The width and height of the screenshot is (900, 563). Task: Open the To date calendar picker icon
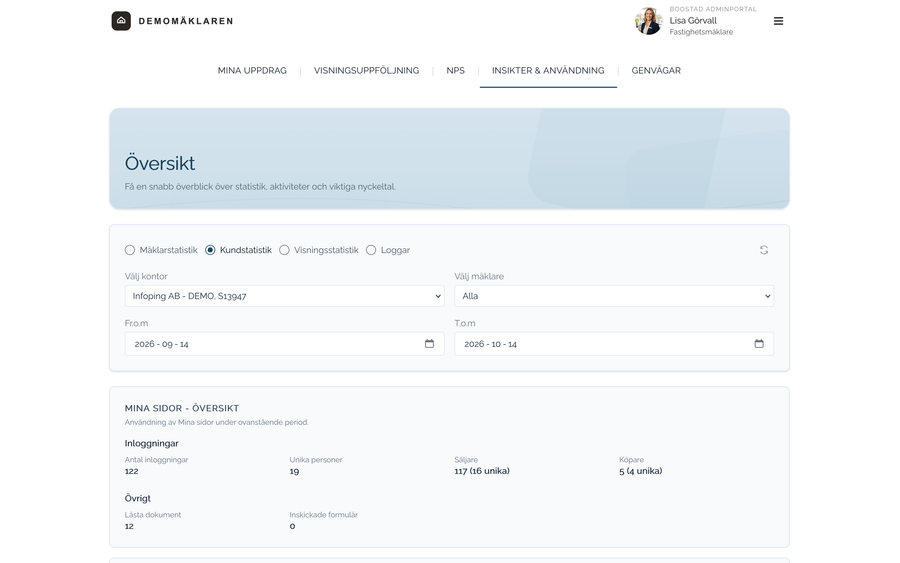coord(759,343)
